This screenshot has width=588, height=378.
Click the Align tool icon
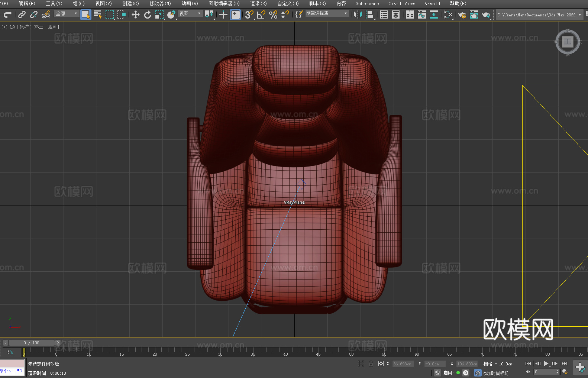point(370,14)
